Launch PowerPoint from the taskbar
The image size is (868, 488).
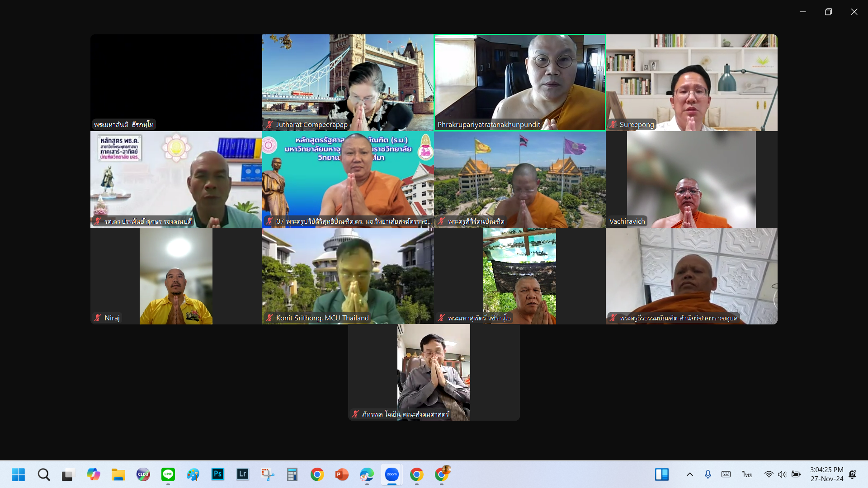(x=342, y=474)
